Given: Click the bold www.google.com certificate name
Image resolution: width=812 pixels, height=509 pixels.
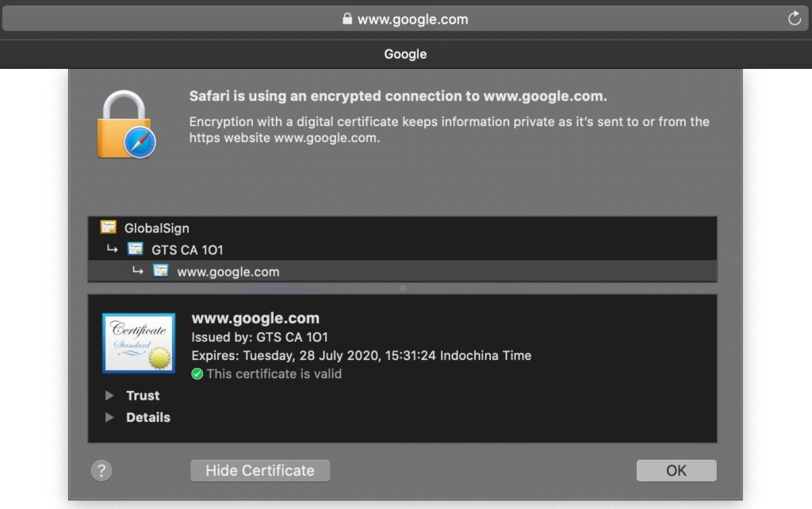Looking at the screenshot, I should [x=255, y=318].
